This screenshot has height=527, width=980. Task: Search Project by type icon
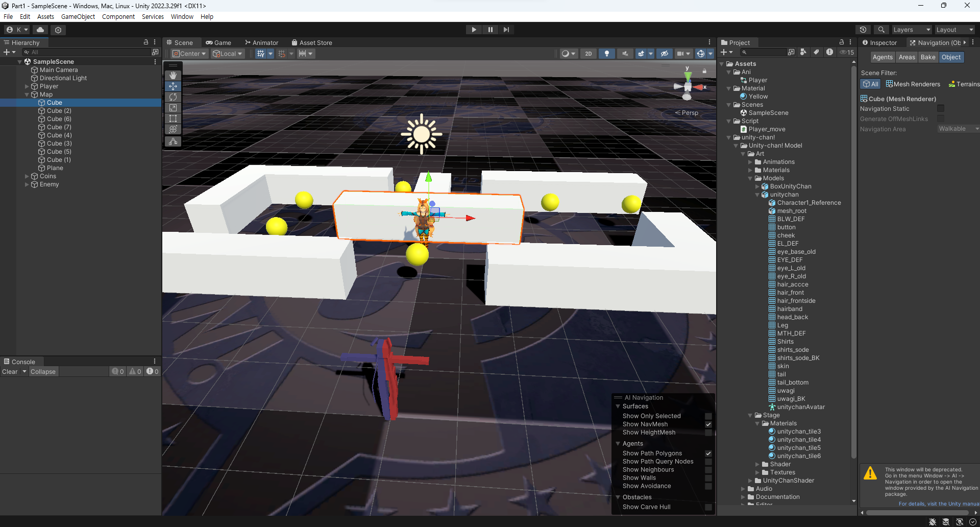[x=803, y=52]
